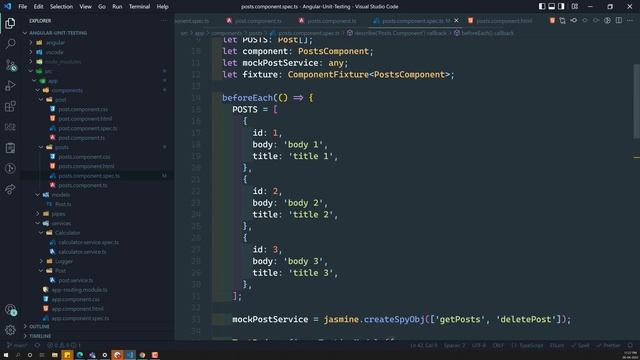Open the Go menu

click(x=102, y=7)
